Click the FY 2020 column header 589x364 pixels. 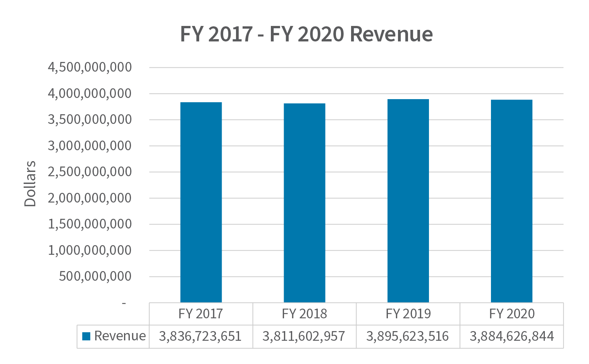point(511,314)
